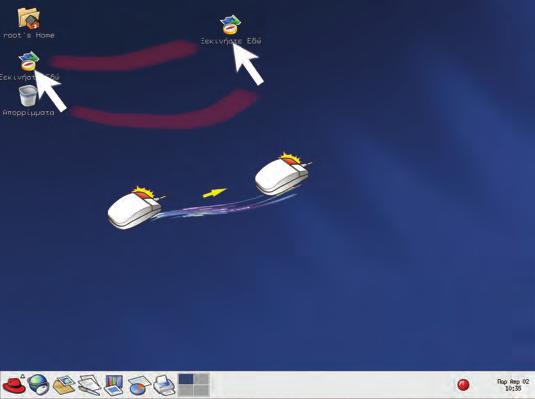Select the moved Ξεκινήστε Εδώ icon at top center
The image size is (535, 399).
pos(230,25)
